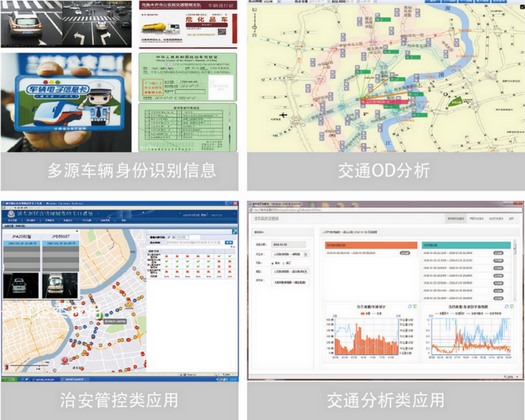
Task: Click the blue query button beside date range
Action: [x=229, y=242]
